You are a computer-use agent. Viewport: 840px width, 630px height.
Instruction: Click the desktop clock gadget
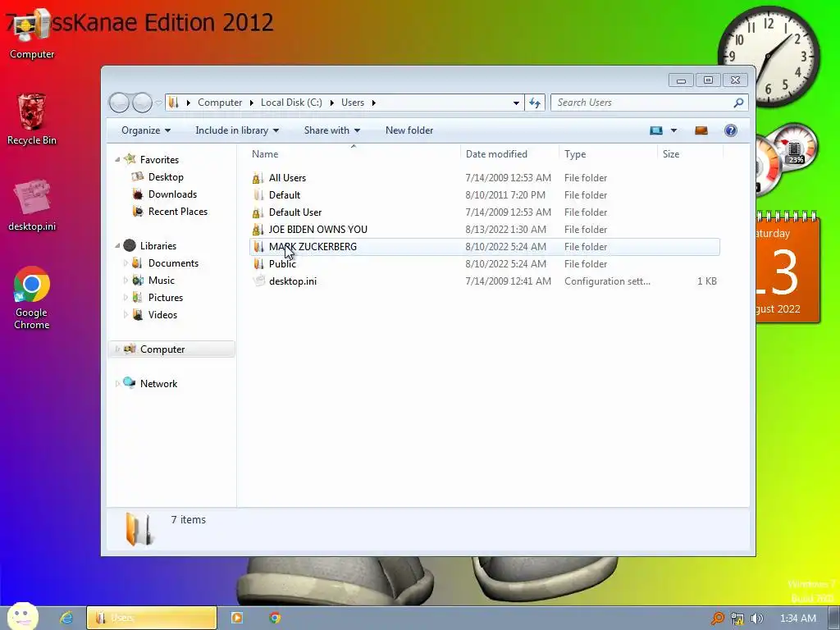pyautogui.click(x=769, y=55)
